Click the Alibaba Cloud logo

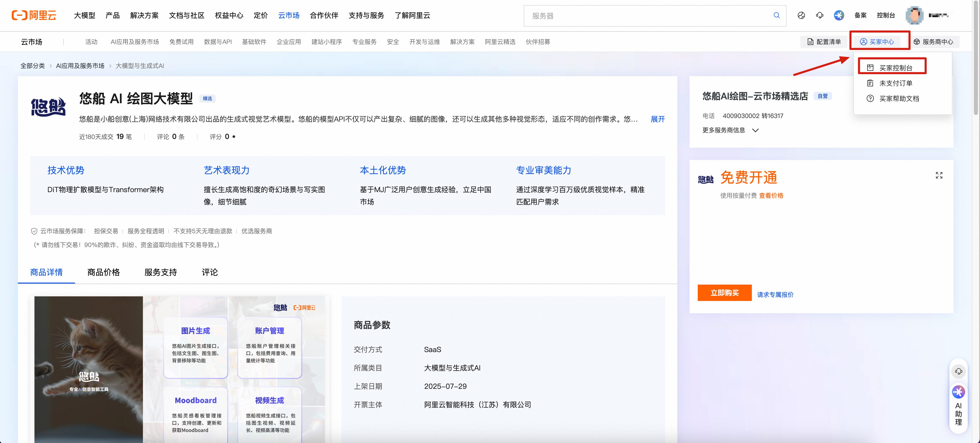(x=34, y=15)
